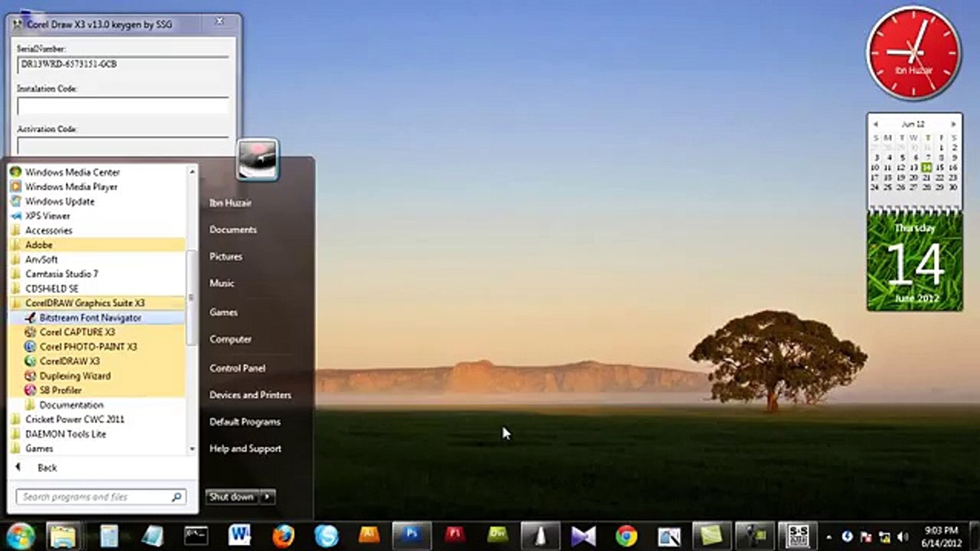980x551 pixels.
Task: Launch Firefox from the taskbar
Action: tap(284, 536)
